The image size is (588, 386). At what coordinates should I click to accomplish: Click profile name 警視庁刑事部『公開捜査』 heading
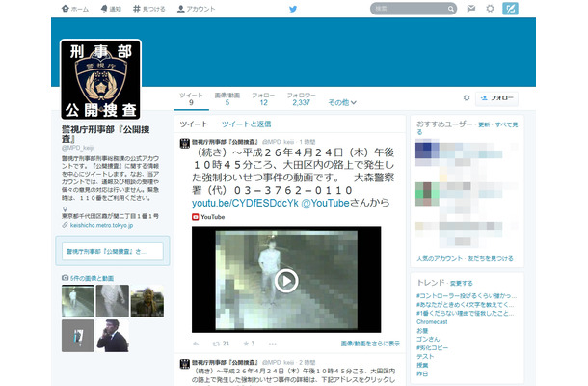(106, 134)
